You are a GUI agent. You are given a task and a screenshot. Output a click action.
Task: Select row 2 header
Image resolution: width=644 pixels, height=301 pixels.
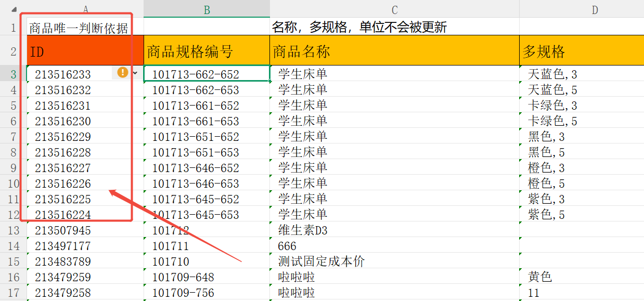[x=13, y=50]
